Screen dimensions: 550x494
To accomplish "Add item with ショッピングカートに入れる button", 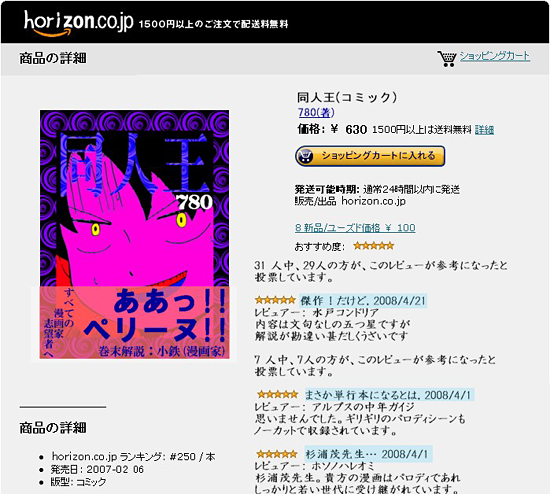I will [370, 156].
